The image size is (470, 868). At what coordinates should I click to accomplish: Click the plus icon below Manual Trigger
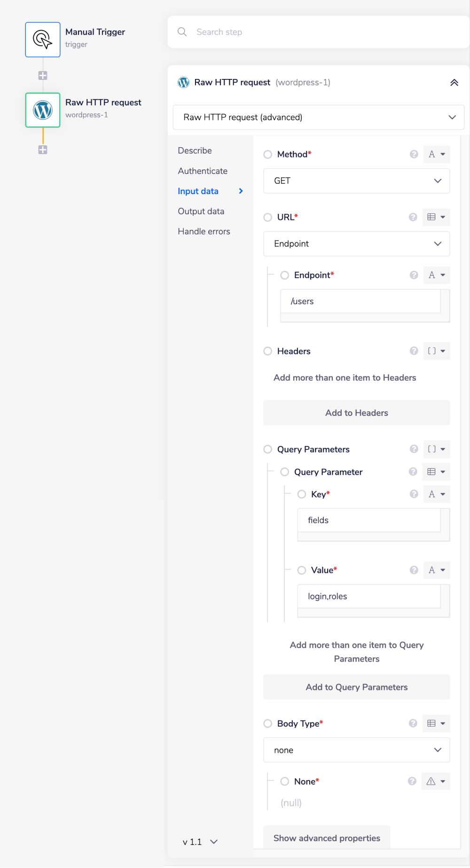pyautogui.click(x=43, y=75)
